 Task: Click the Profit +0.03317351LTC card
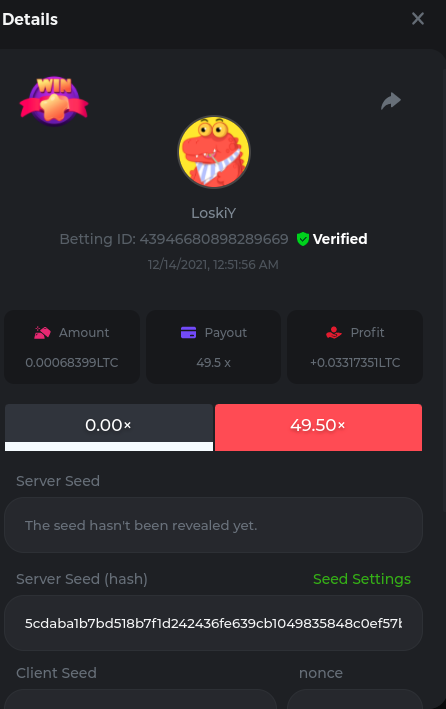pos(355,347)
